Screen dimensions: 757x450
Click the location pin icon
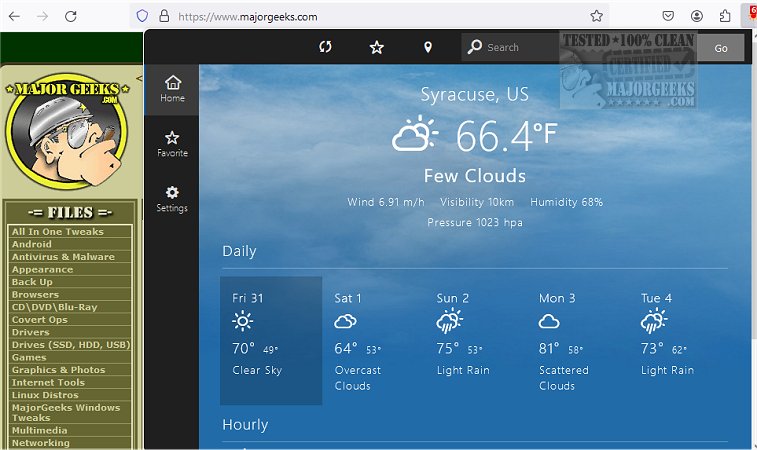coord(428,47)
